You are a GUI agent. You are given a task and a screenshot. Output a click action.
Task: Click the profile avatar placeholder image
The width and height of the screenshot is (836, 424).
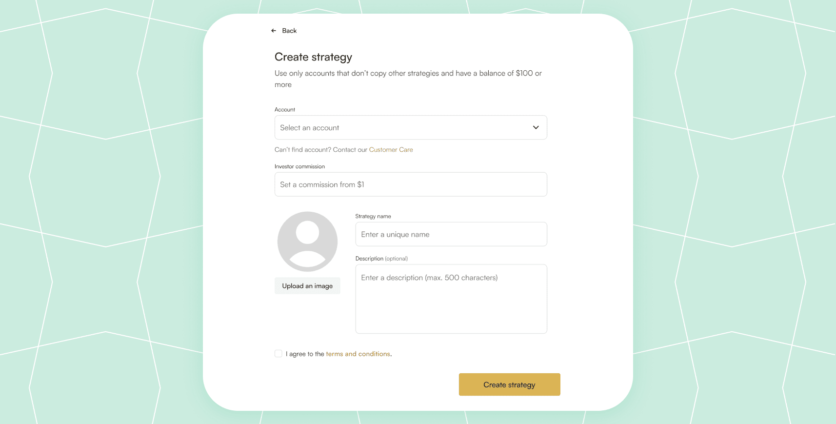[308, 242]
